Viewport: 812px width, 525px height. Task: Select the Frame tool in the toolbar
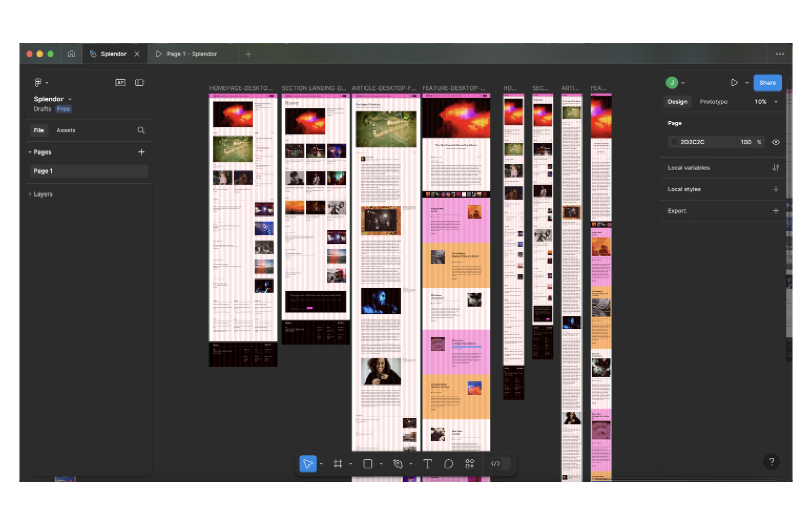pyautogui.click(x=338, y=464)
